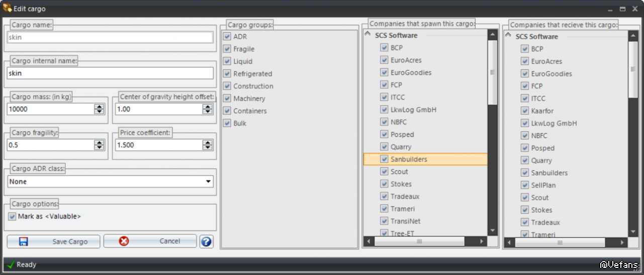Click the Ready status bar text
The width and height of the screenshot is (644, 275).
pos(26,264)
